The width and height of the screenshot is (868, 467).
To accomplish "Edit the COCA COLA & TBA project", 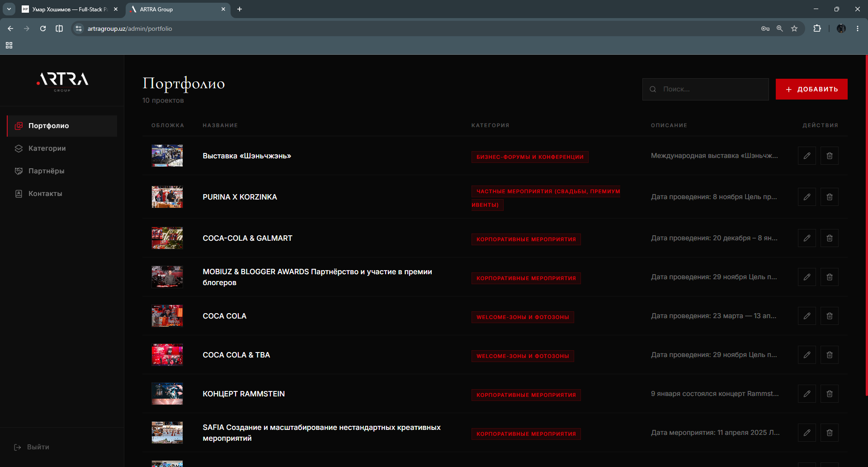I will [x=807, y=355].
